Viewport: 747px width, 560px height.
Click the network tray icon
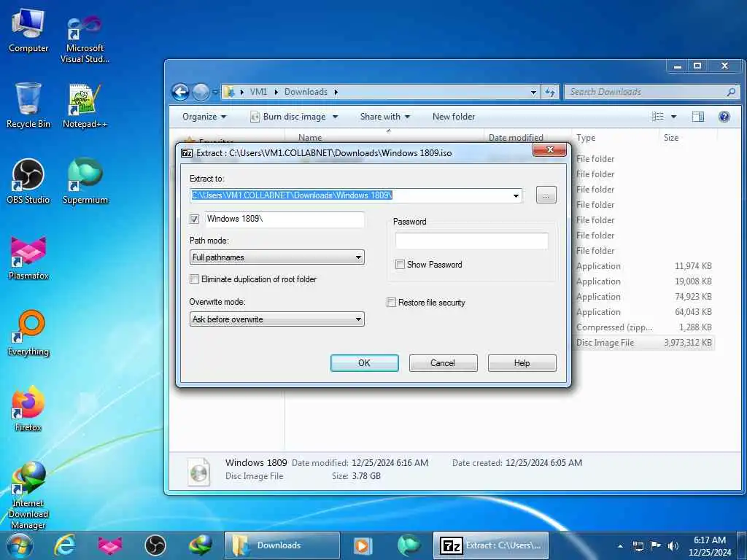pyautogui.click(x=638, y=545)
